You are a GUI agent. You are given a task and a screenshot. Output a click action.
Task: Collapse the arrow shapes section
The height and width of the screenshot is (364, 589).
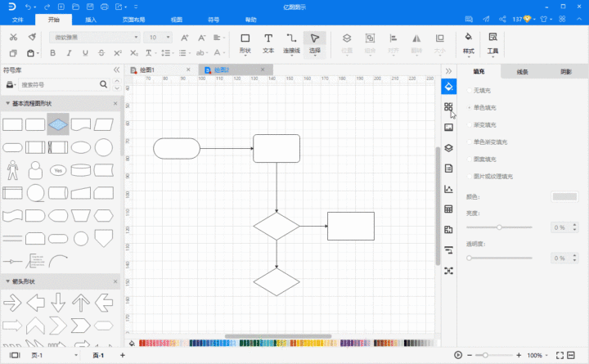pyautogui.click(x=7, y=281)
